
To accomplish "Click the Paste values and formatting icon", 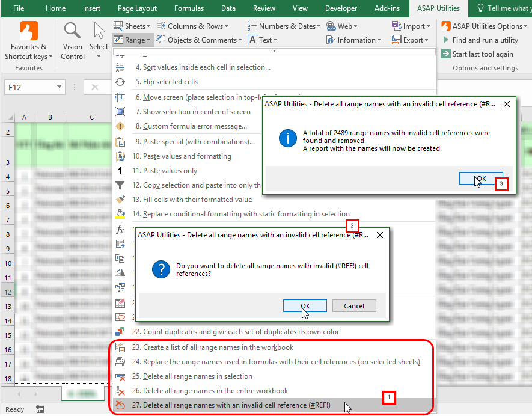I will click(x=120, y=156).
